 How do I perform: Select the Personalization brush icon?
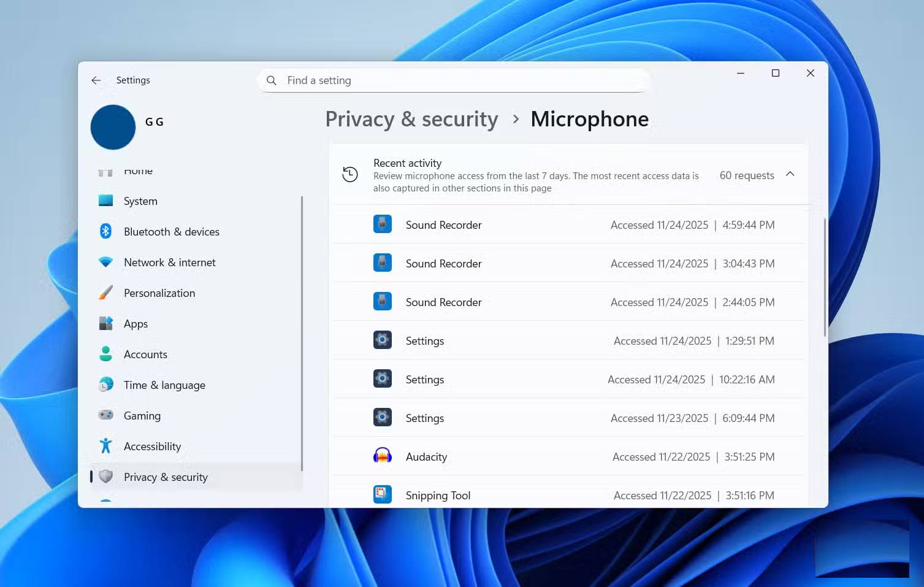coord(105,293)
